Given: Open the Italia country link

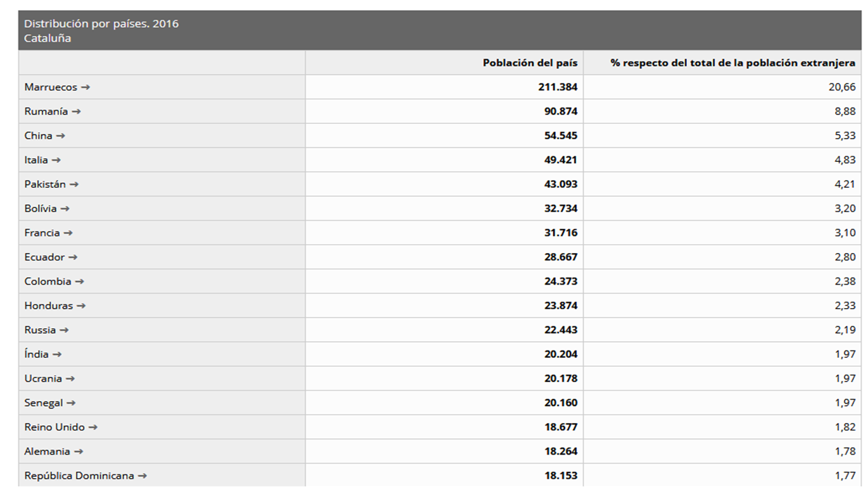Looking at the screenshot, I should click(42, 160).
